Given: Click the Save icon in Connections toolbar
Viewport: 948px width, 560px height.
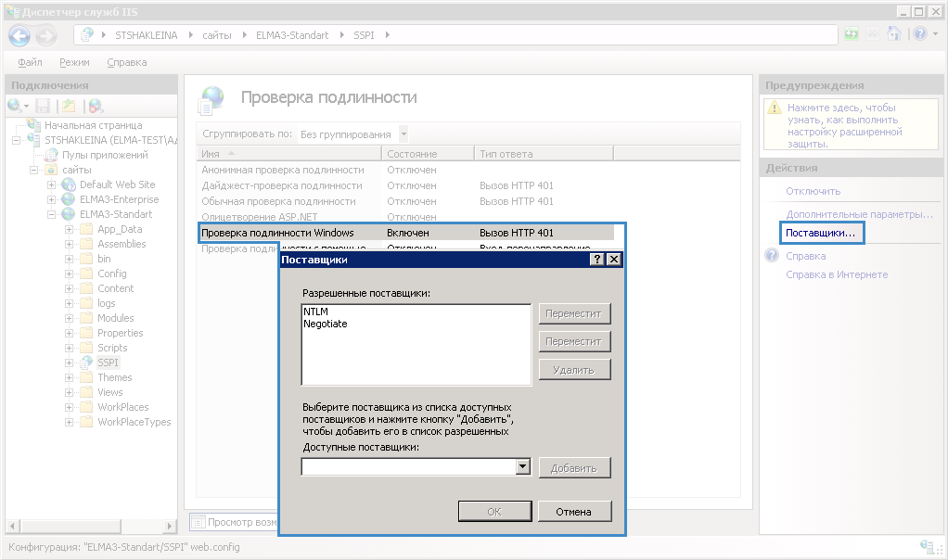Looking at the screenshot, I should pos(43,107).
